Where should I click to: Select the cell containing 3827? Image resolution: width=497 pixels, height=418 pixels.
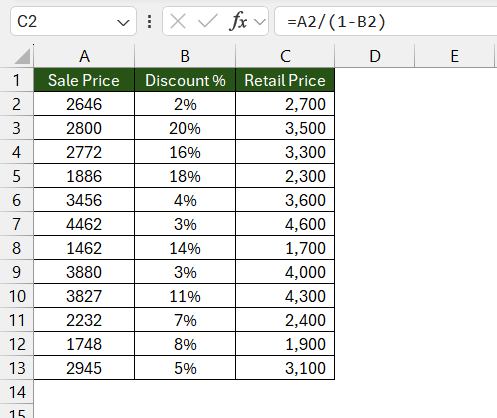[x=84, y=296]
